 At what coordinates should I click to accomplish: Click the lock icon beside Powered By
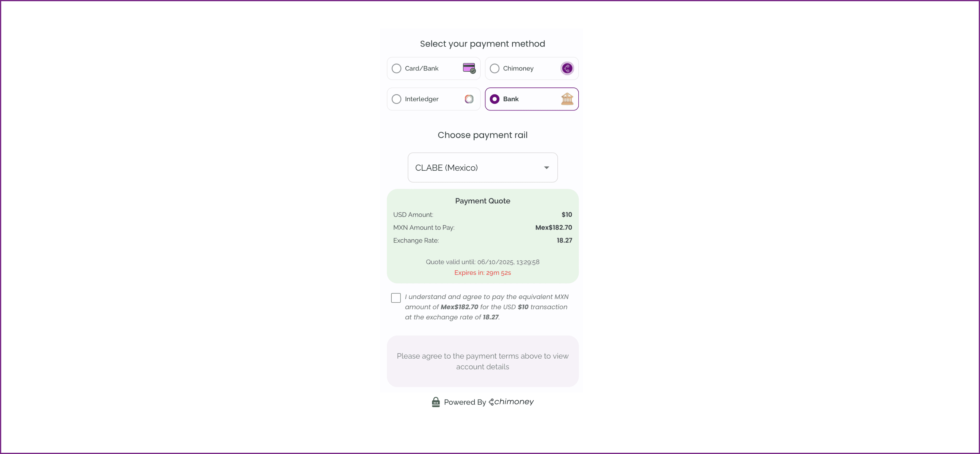(436, 402)
